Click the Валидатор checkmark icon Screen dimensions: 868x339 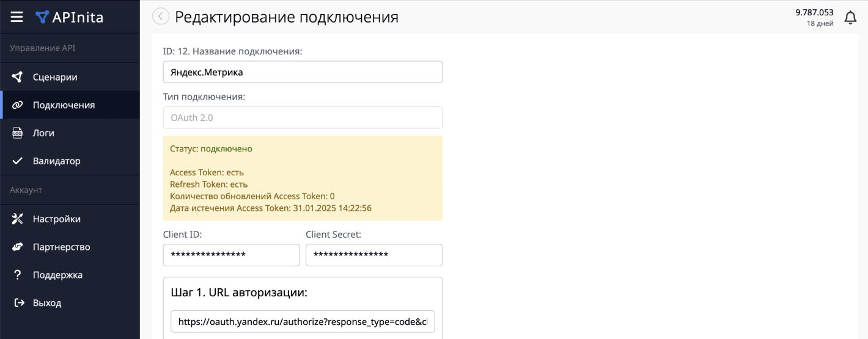click(x=18, y=161)
